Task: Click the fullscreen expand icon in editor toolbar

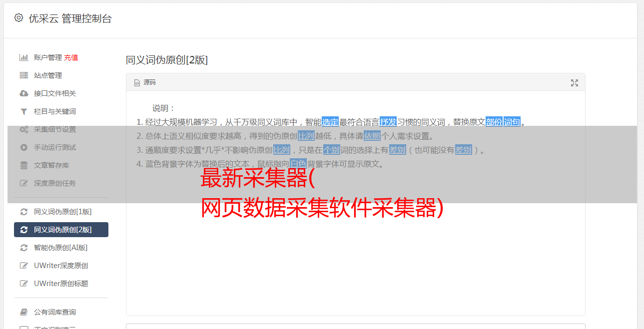Action: [x=575, y=83]
